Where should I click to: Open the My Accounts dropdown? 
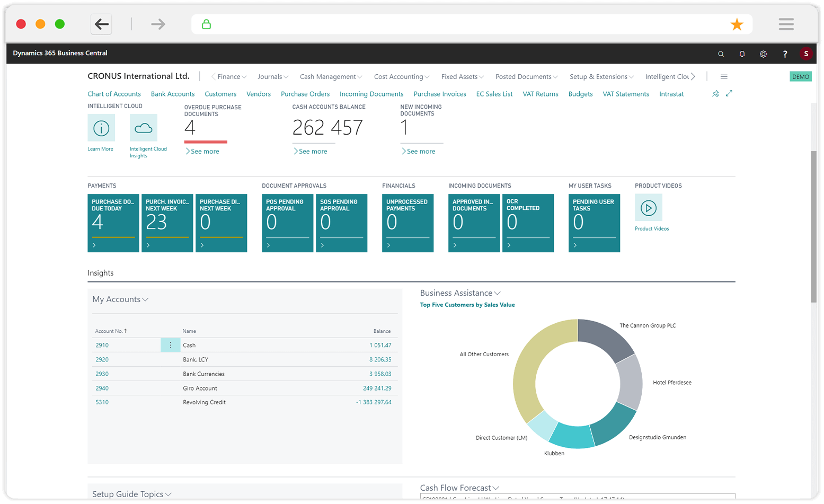tap(120, 299)
